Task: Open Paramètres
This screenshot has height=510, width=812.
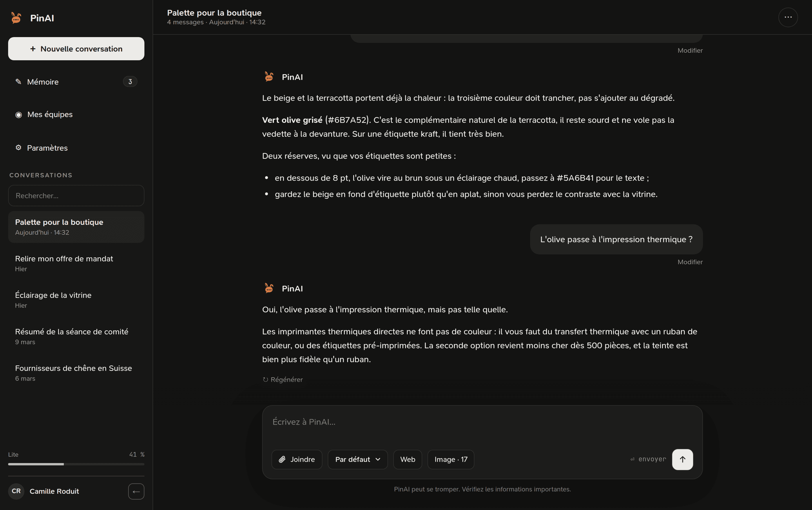Action: click(76, 147)
